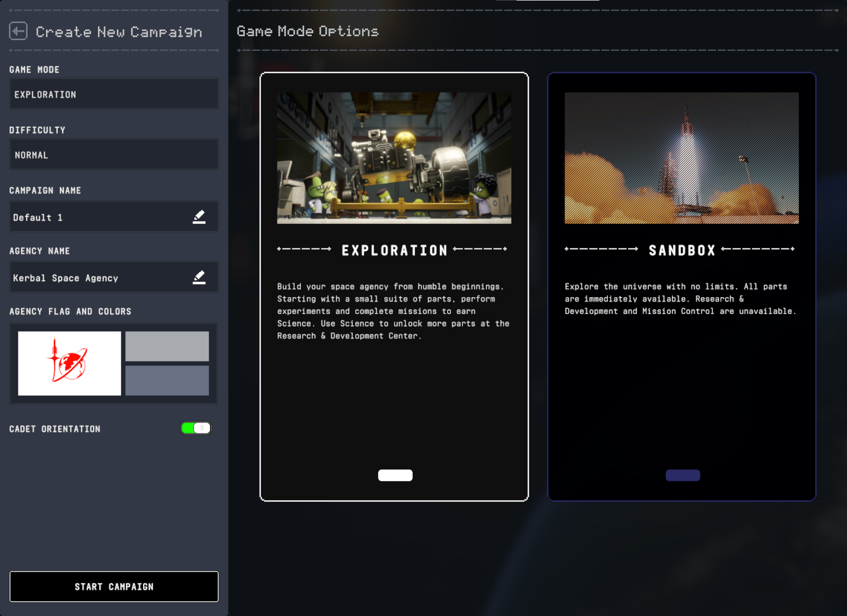The width and height of the screenshot is (847, 616).
Task: Click the Sandbox description text
Action: tap(680, 299)
